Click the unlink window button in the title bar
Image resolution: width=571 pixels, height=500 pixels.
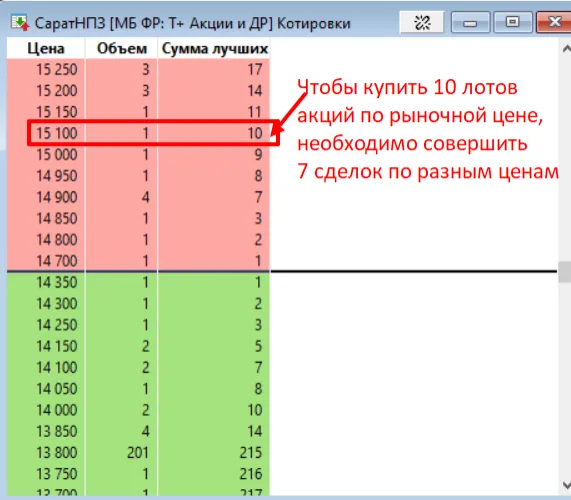coord(422,22)
